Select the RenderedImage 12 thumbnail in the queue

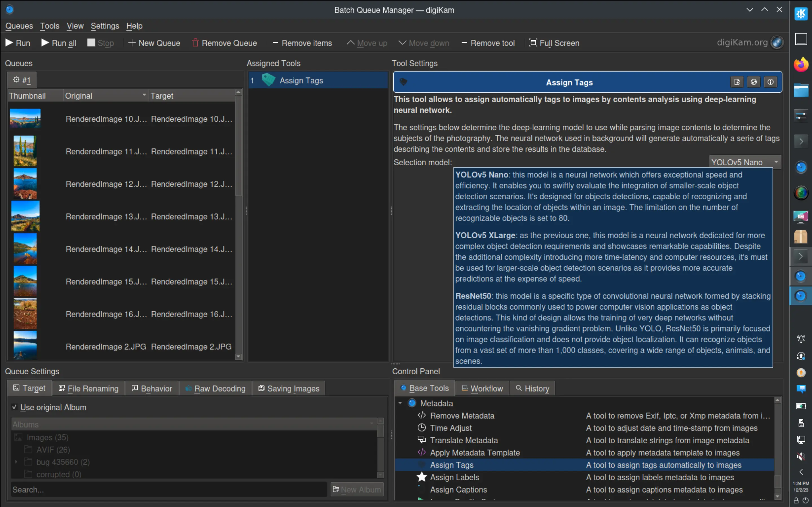coord(25,183)
